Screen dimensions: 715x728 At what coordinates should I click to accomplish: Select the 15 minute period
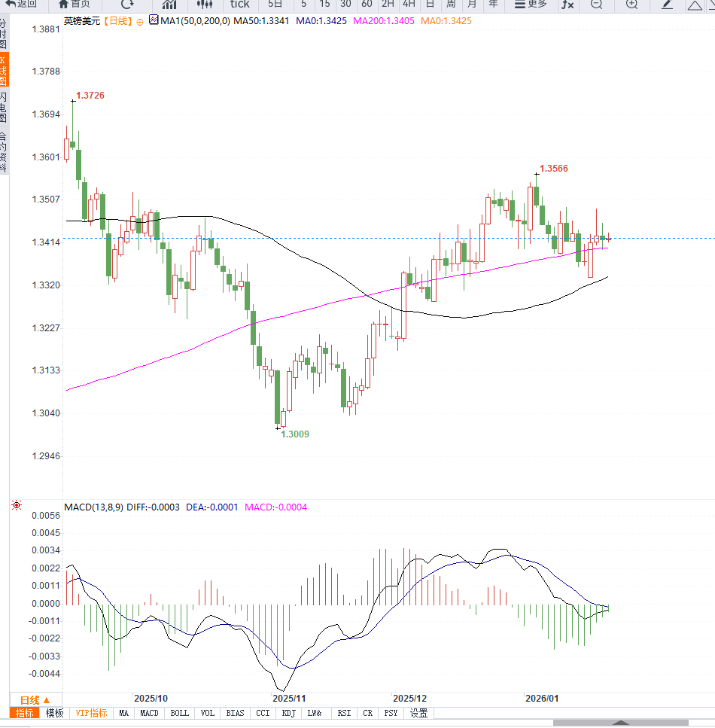click(x=324, y=5)
